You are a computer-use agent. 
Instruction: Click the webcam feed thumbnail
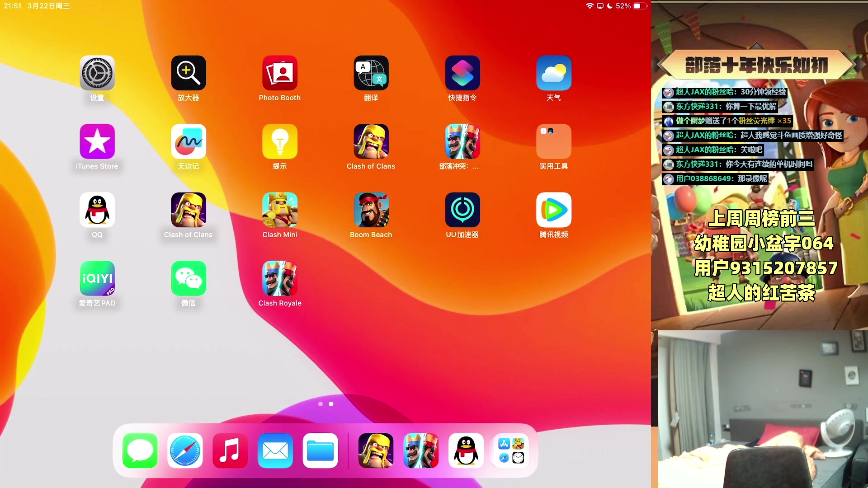coord(763,409)
